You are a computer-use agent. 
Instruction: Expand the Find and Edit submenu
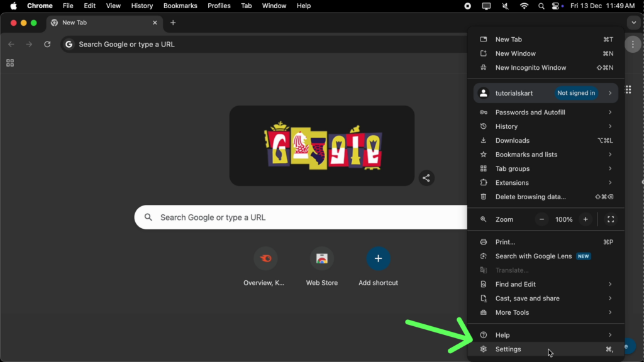(546, 285)
